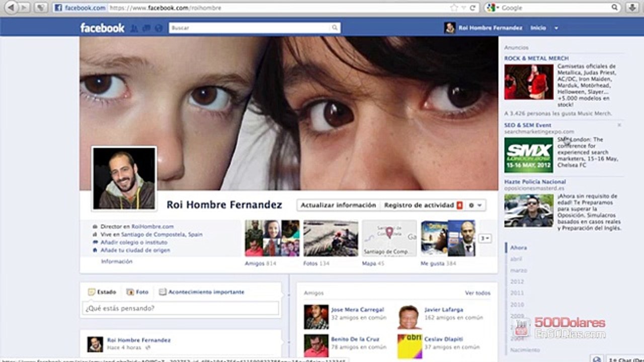Image resolution: width=644 pixels, height=362 pixels.
Task: Jump to 2010 on the timeline
Action: click(517, 305)
